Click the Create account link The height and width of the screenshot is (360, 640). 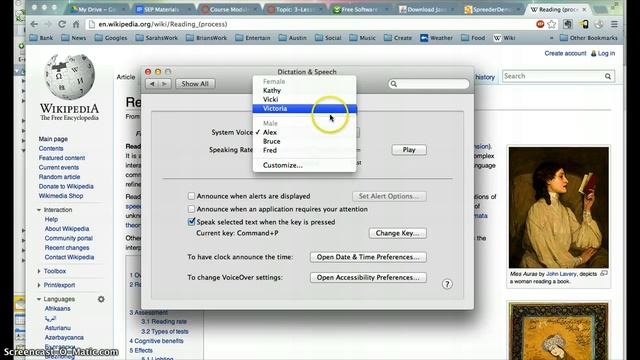(565, 53)
